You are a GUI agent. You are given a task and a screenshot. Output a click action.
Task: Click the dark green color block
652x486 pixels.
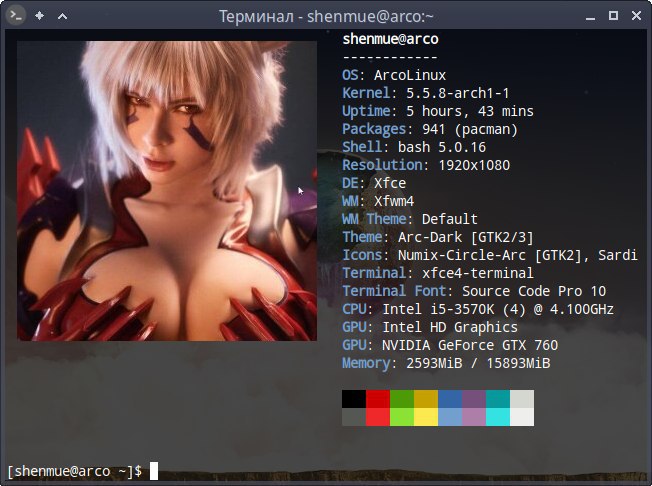(402, 399)
